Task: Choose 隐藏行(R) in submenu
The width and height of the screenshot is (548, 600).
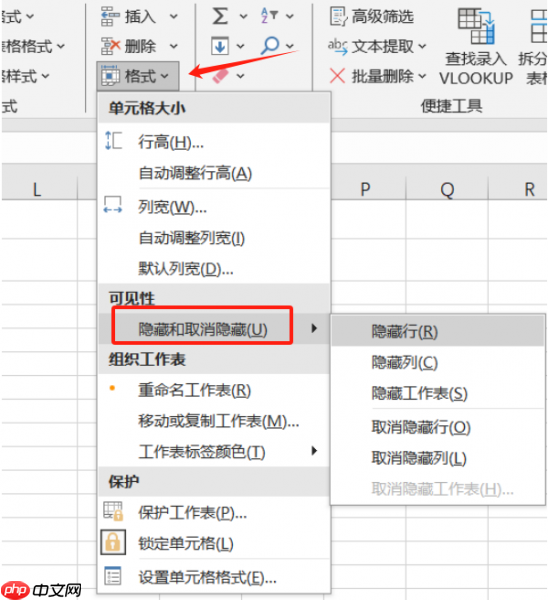Action: tap(438, 331)
